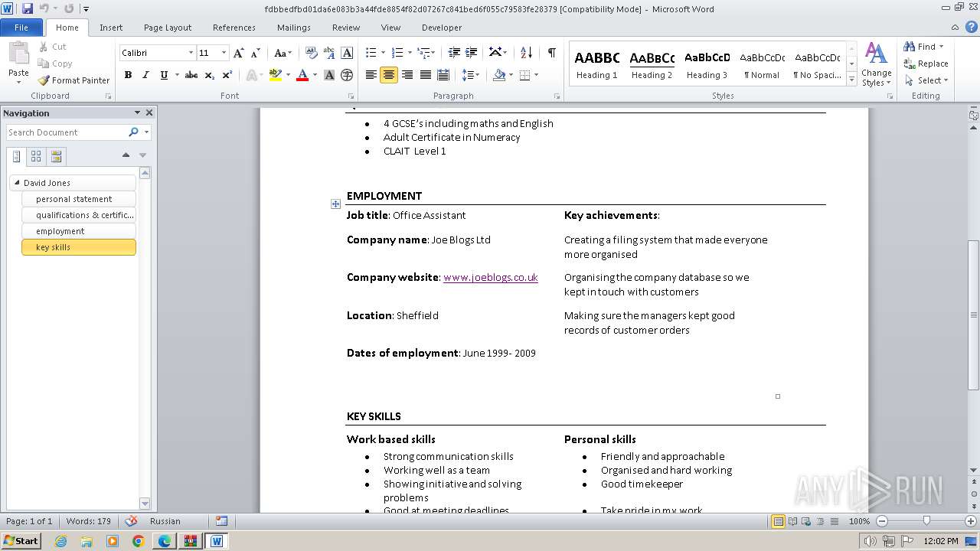Screen dimensions: 980x551
Task: Open line spacing dropdown
Action: (471, 75)
